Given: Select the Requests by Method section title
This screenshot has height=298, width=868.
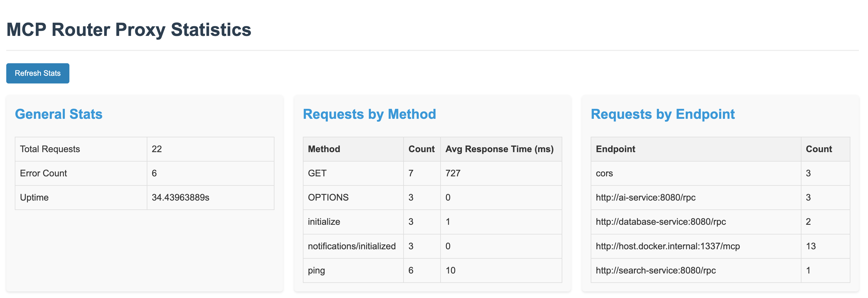Looking at the screenshot, I should (369, 114).
